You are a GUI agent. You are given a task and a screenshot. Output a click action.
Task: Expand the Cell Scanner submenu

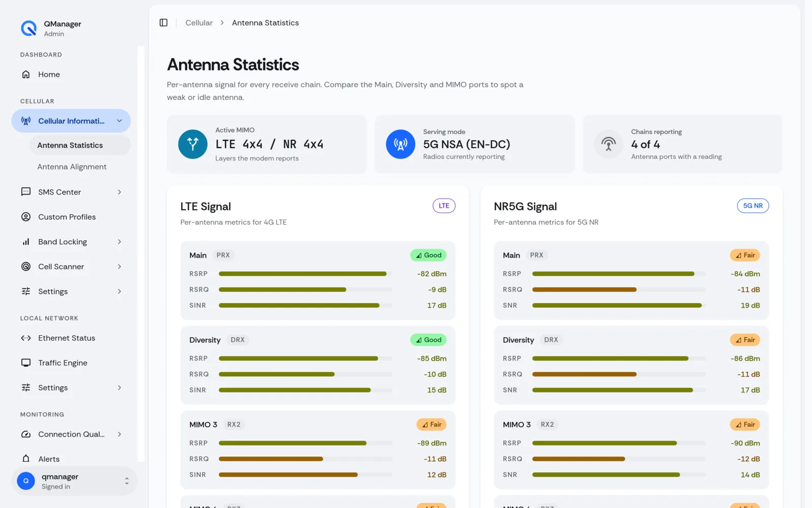click(119, 267)
